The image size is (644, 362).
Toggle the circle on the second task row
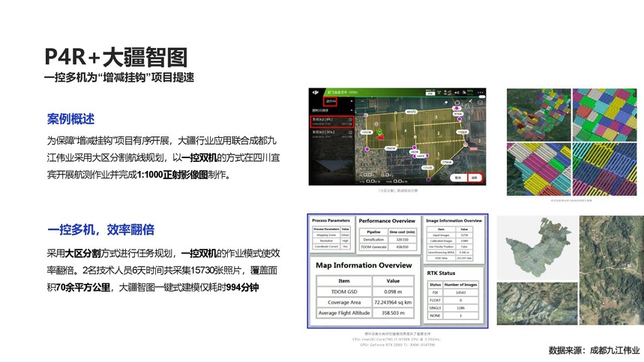[x=350, y=132]
